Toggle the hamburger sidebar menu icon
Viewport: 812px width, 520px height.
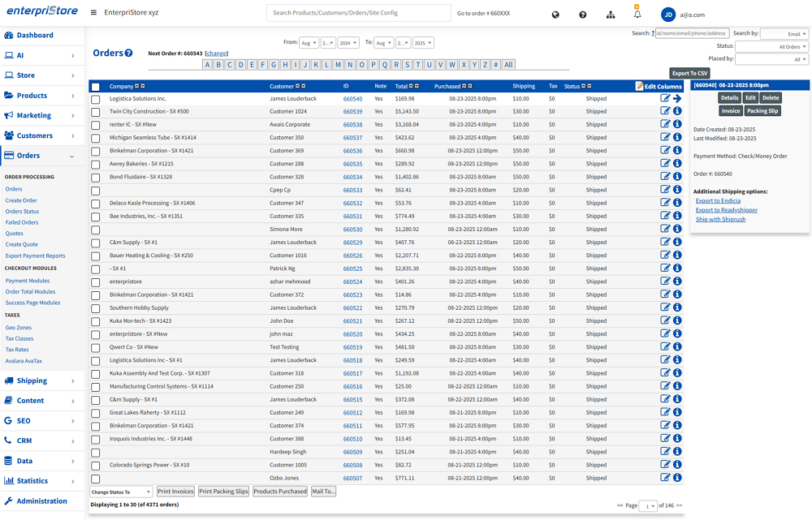pyautogui.click(x=93, y=13)
